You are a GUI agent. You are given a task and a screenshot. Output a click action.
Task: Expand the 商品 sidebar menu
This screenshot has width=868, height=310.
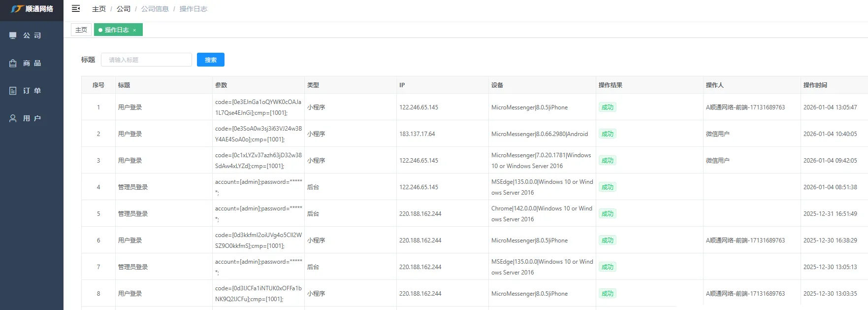click(32, 63)
